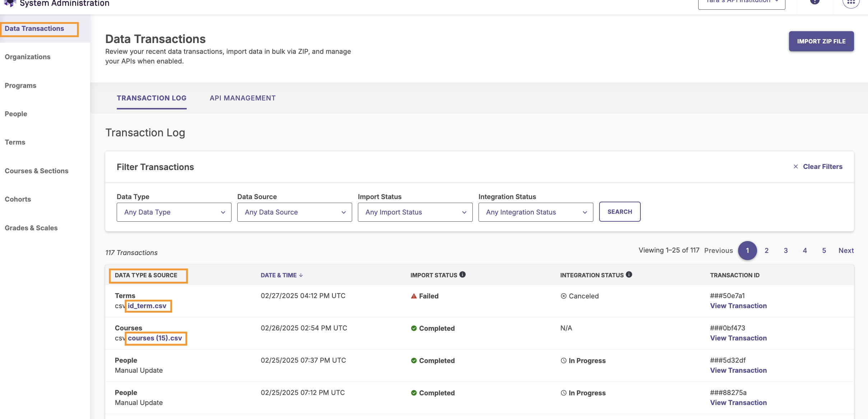The height and width of the screenshot is (419, 868).
Task: Expand the Any Integration Status dropdown
Action: pos(536,212)
